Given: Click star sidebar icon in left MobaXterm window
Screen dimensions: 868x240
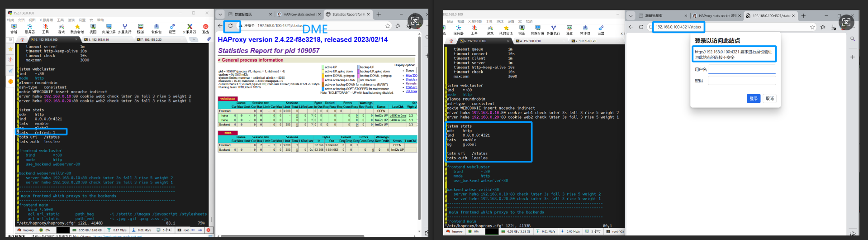Looking at the screenshot, I should 10,49.
